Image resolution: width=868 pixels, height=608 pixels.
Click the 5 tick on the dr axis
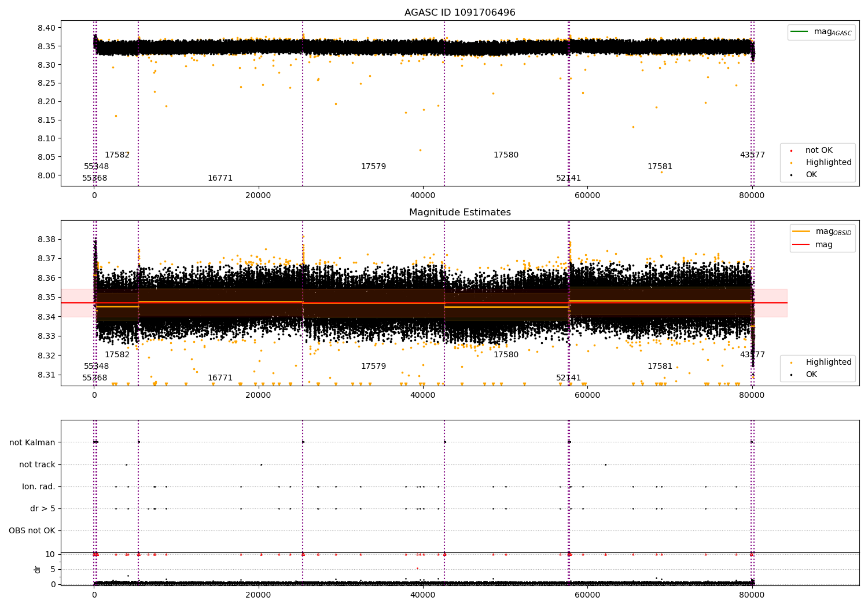(x=53, y=569)
